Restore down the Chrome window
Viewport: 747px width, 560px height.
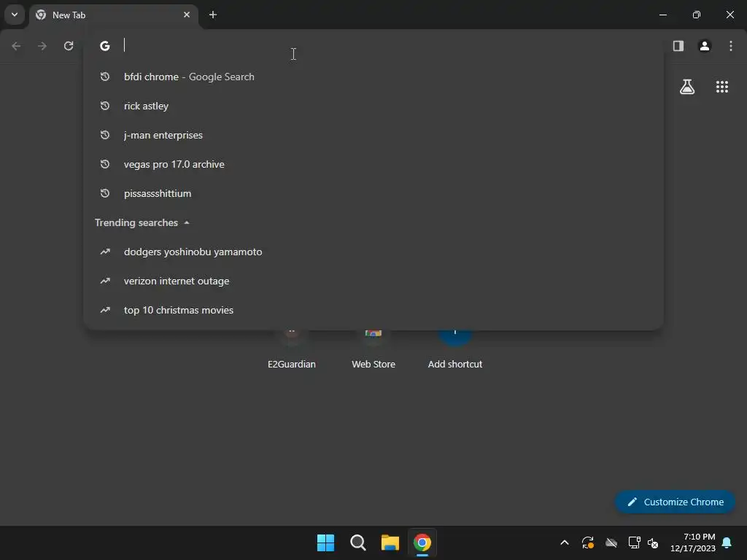pos(697,15)
